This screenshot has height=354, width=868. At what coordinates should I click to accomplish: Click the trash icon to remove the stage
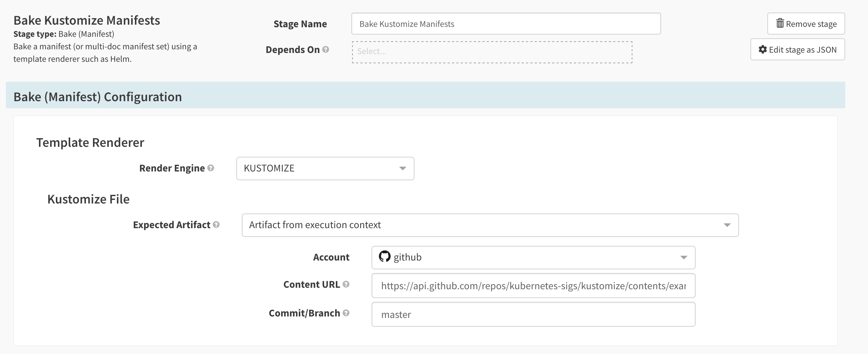coord(780,24)
